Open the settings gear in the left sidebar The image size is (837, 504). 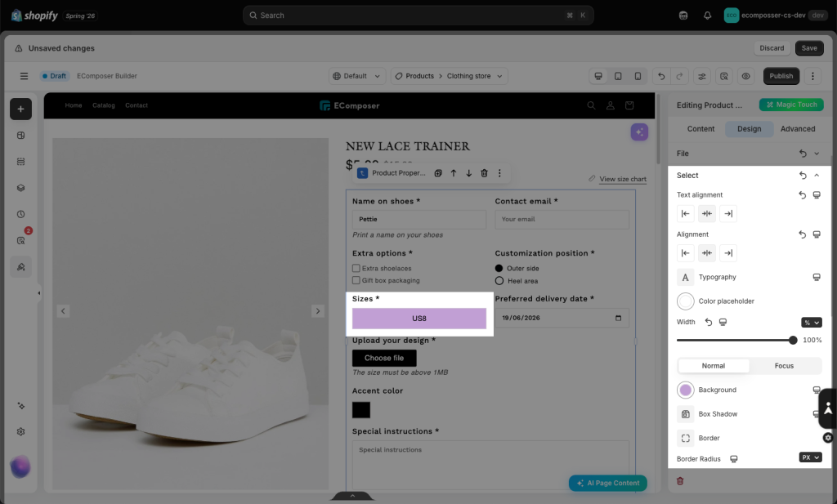coord(20,431)
